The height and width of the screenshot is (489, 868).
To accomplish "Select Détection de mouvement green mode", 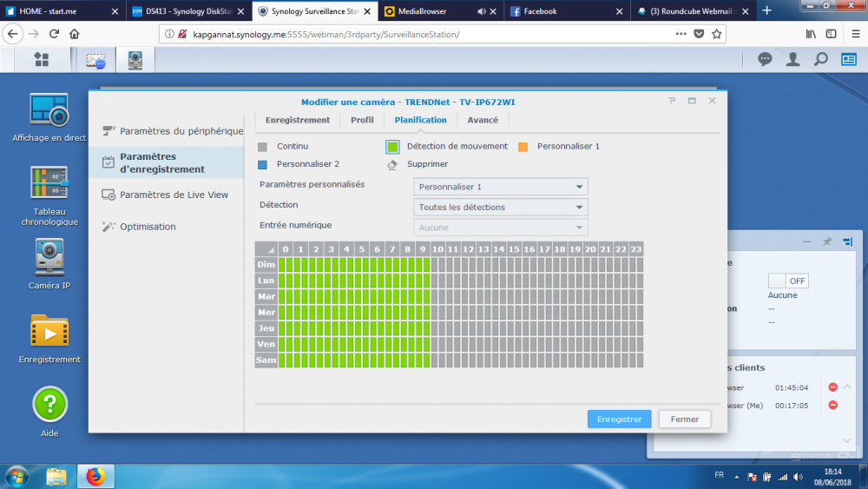I will pos(392,146).
